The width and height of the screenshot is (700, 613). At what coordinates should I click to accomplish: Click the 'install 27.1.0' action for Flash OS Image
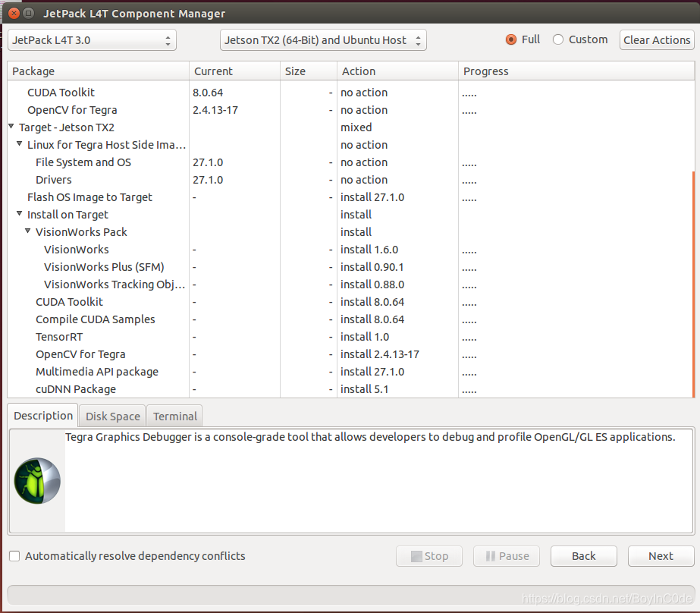coord(372,197)
